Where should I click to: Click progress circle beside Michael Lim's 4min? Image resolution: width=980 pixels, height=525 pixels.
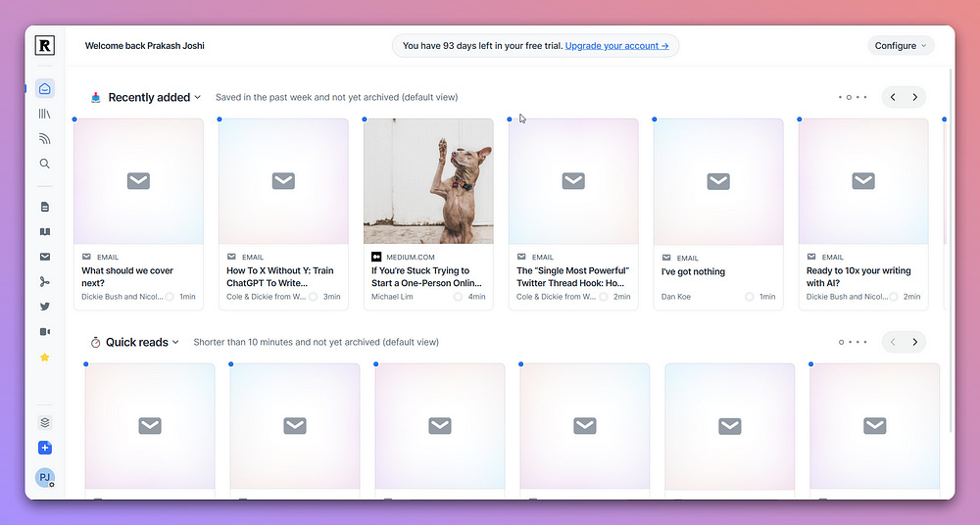point(458,297)
